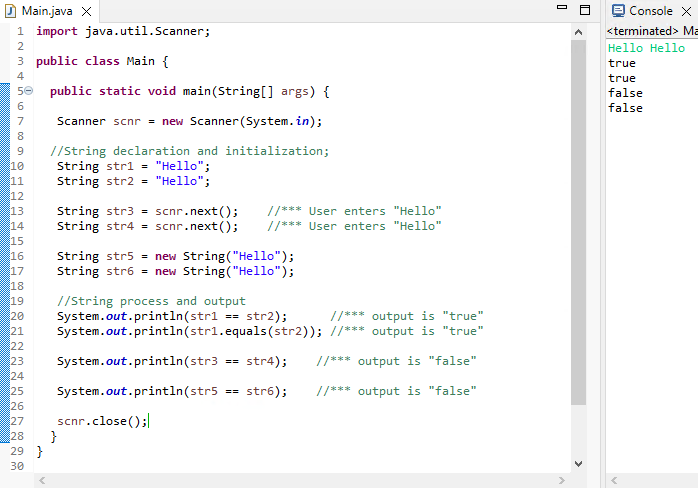Click the editor horizontal scroll left arrow

[42, 480]
